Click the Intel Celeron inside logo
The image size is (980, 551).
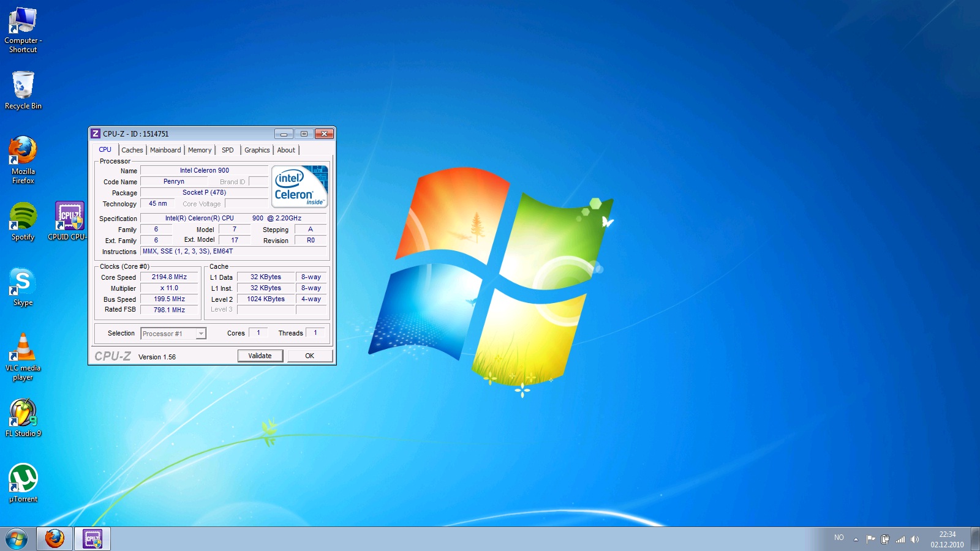[300, 187]
